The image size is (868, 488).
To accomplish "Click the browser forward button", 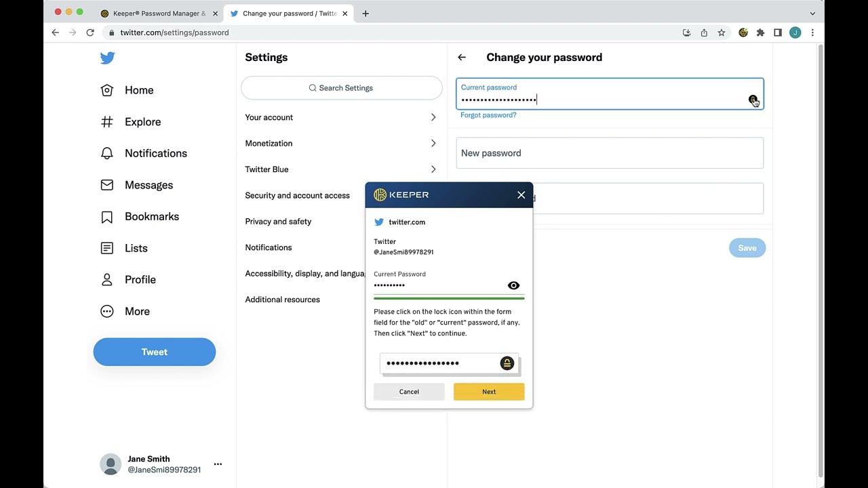I will (73, 33).
